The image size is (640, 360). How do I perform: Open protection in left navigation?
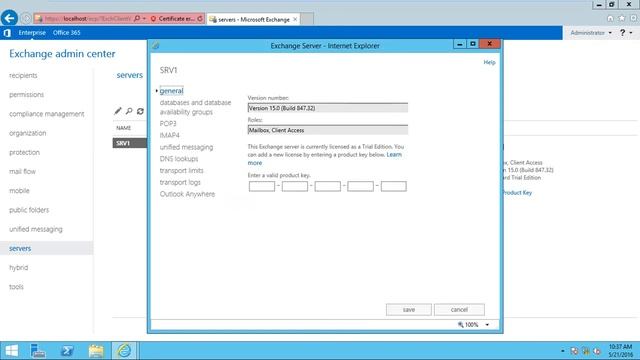[x=24, y=152]
